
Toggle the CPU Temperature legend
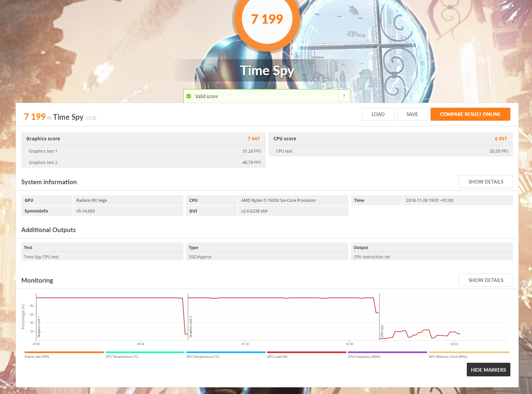coord(145,355)
